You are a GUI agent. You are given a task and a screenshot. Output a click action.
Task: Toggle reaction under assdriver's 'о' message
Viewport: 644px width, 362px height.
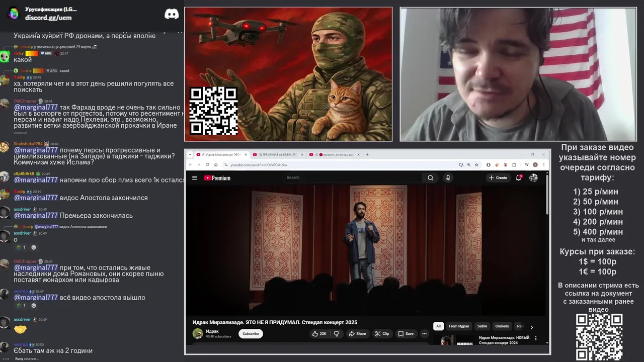[20, 247]
